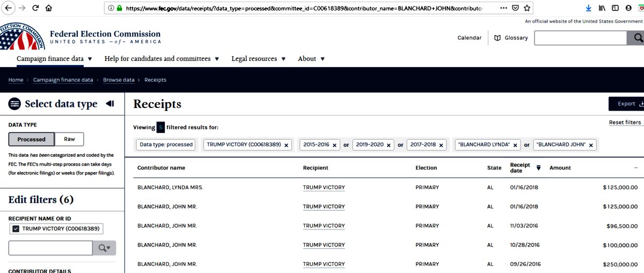Screen dimensions: 644x273
Task: Click the recipient search magnifier button
Action: [104, 248]
